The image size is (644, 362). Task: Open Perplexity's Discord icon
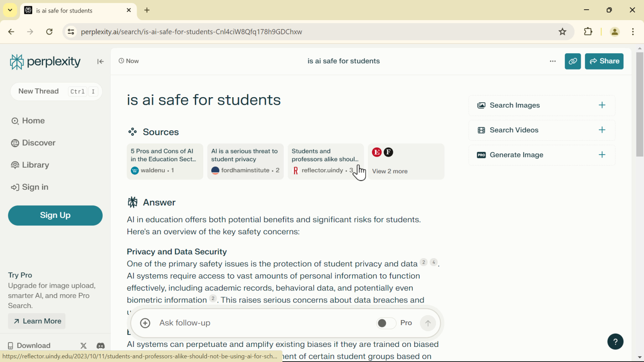(101, 346)
